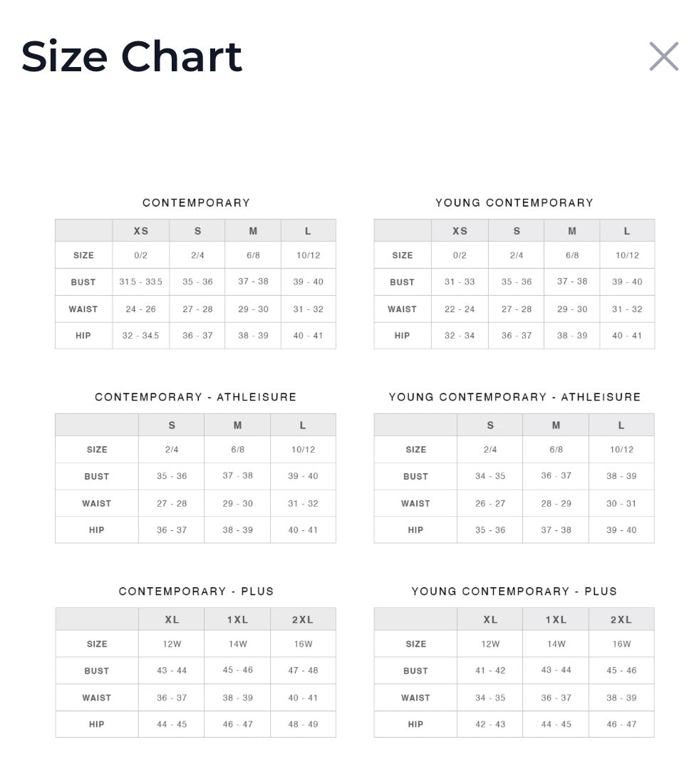The height and width of the screenshot is (784, 699).
Task: Click WAIST row label in Contemporary - Athleisure table
Action: point(97,503)
